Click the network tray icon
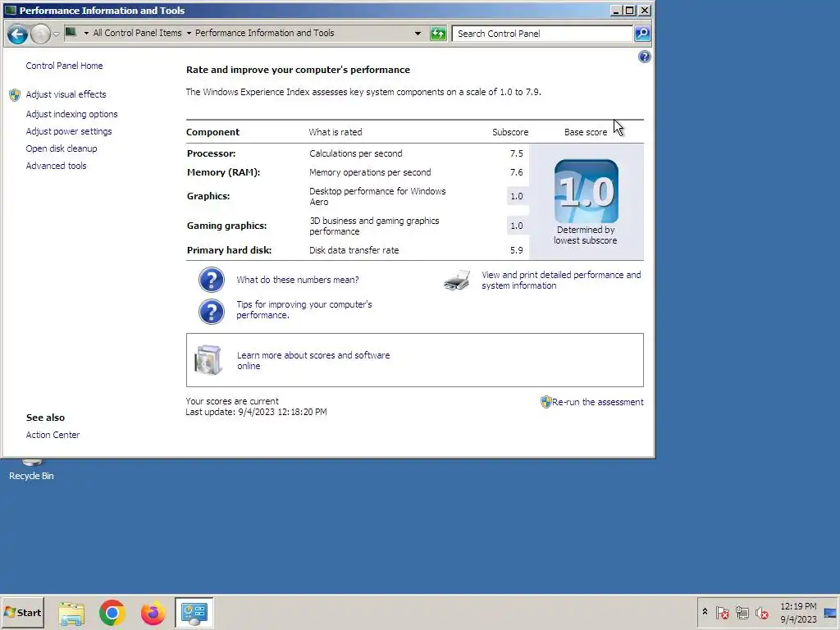This screenshot has height=630, width=840. pyautogui.click(x=742, y=612)
